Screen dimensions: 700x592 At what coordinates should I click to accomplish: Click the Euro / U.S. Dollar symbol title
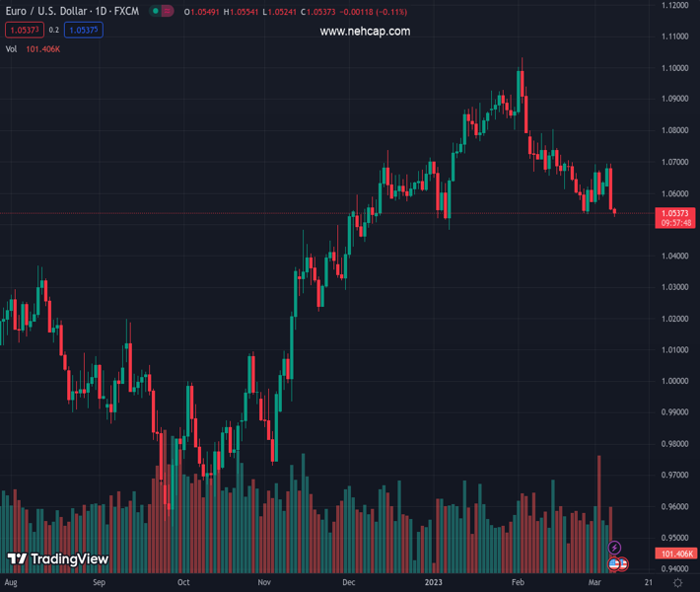click(72, 11)
